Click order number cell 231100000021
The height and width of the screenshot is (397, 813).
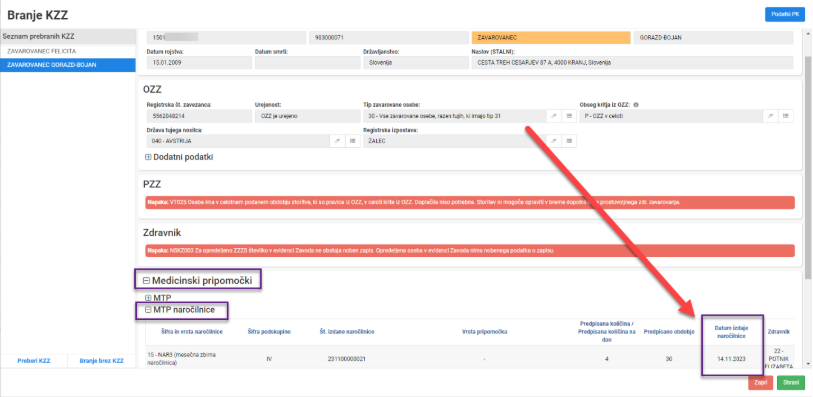[347, 359]
